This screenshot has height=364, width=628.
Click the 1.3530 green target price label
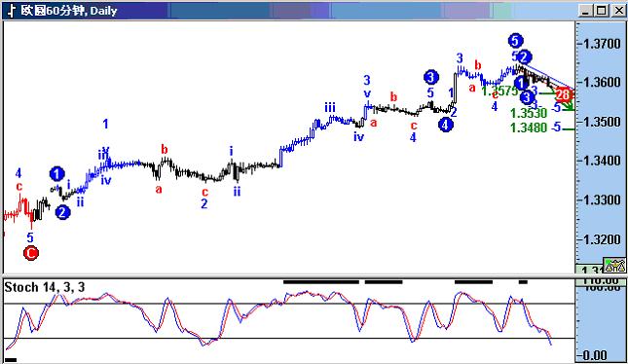(529, 113)
